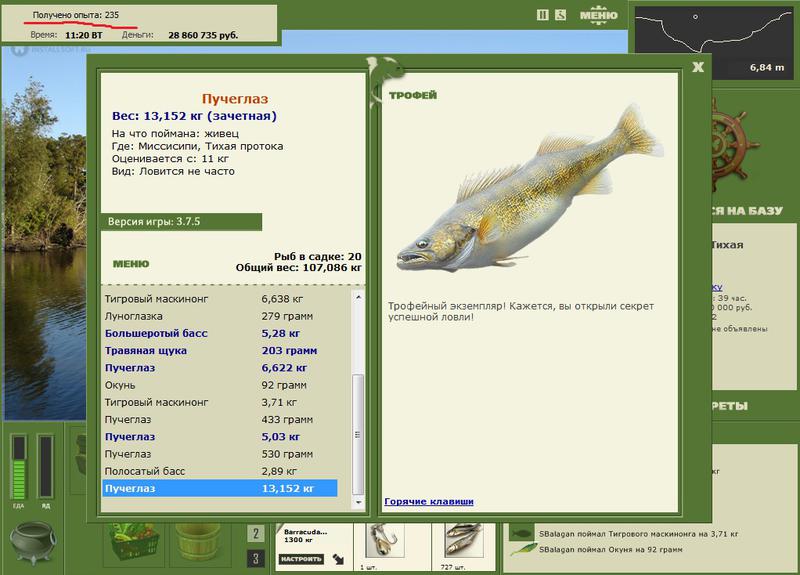The image size is (800, 575).
Task: Open the top МЕНЮ button
Action: click(x=598, y=15)
